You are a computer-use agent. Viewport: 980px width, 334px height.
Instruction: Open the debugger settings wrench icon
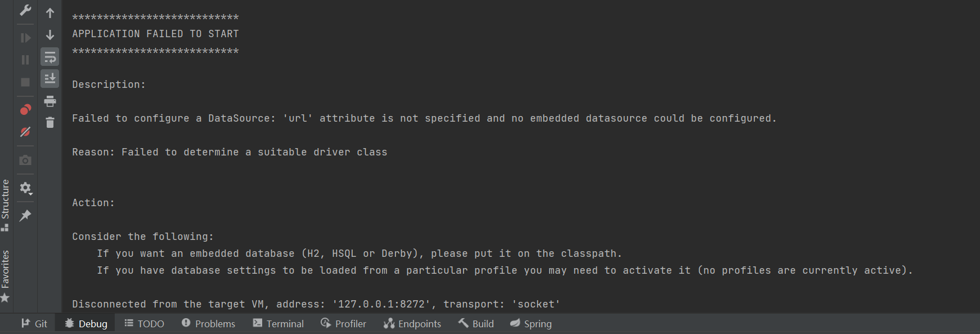25,10
